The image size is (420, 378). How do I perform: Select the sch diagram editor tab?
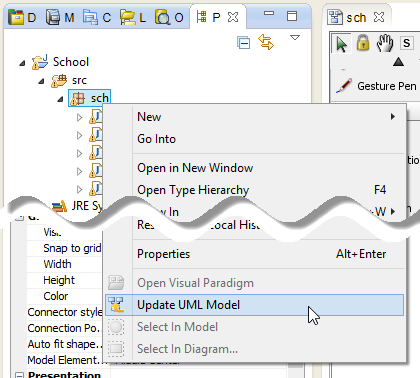click(347, 17)
